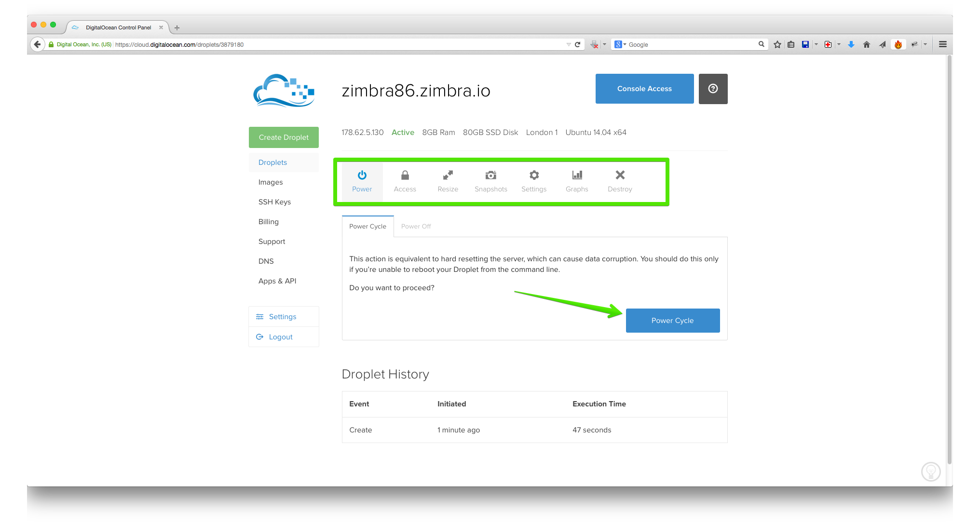The height and width of the screenshot is (525, 980).
Task: Open downloads with the blue arrow icon
Action: (851, 44)
